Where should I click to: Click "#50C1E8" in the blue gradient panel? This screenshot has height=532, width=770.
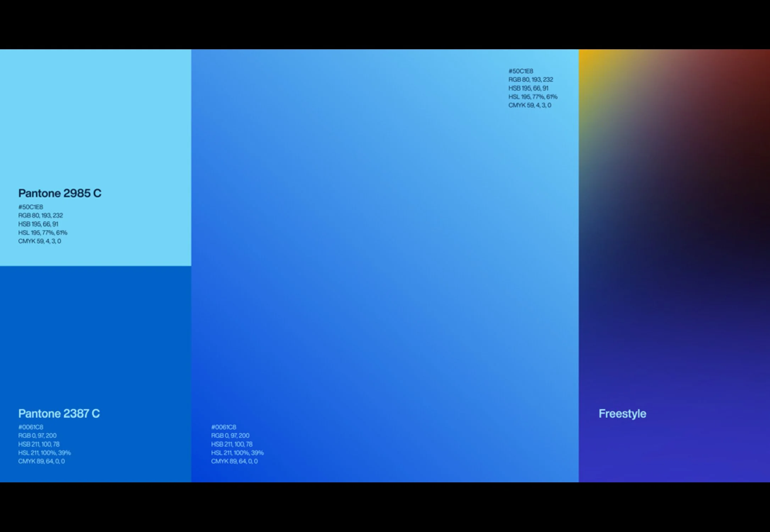point(521,71)
